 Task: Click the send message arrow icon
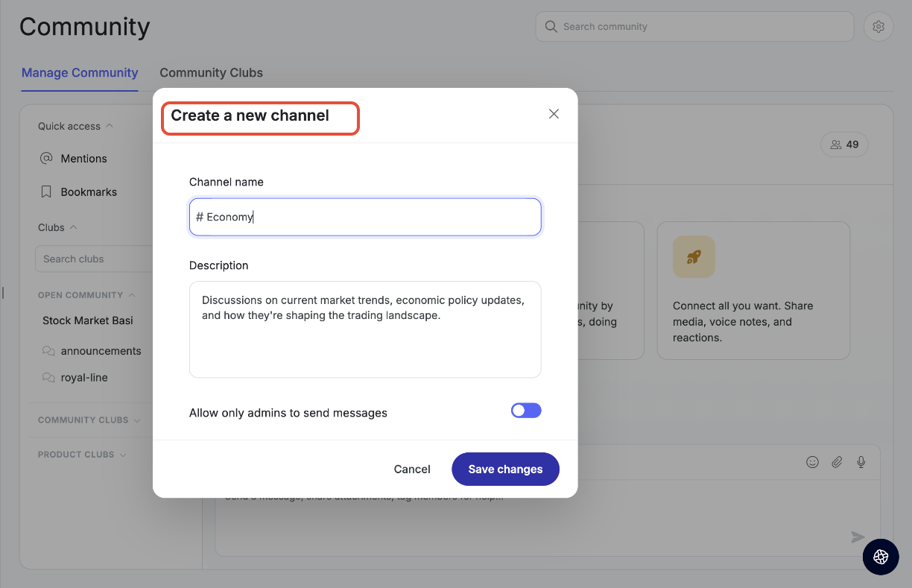tap(858, 537)
